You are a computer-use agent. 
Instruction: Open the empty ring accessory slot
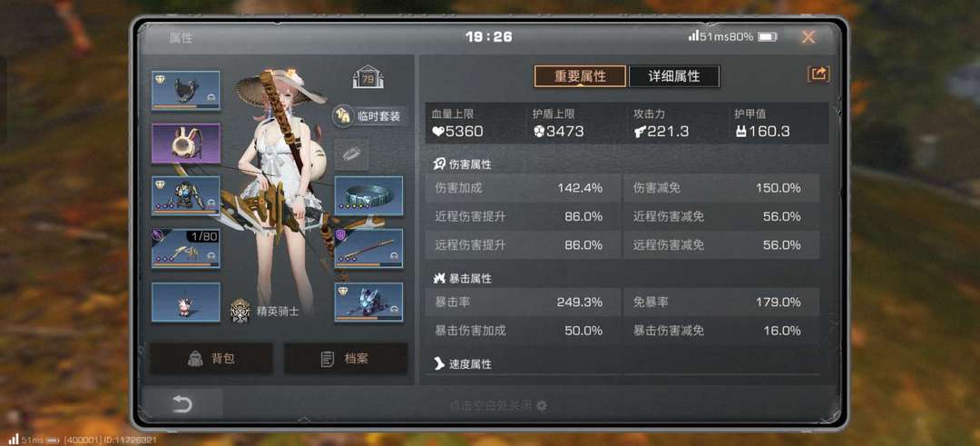[x=351, y=154]
